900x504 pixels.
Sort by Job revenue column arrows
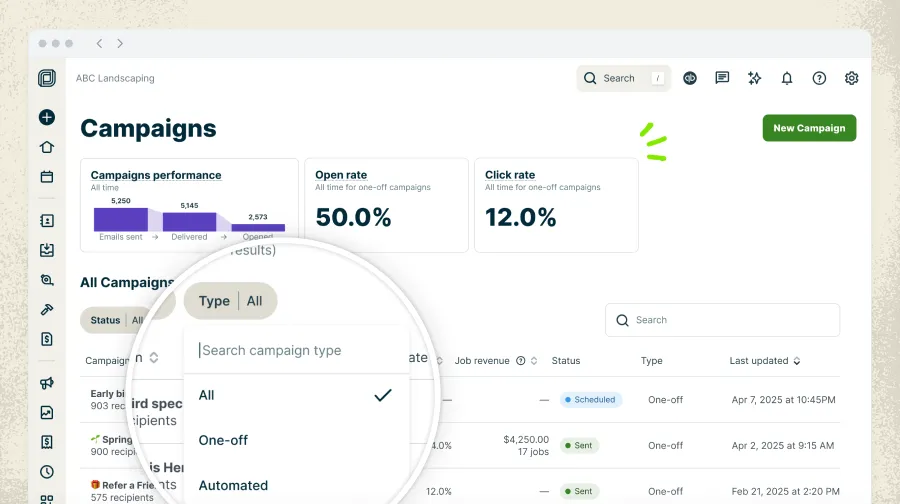(x=534, y=360)
